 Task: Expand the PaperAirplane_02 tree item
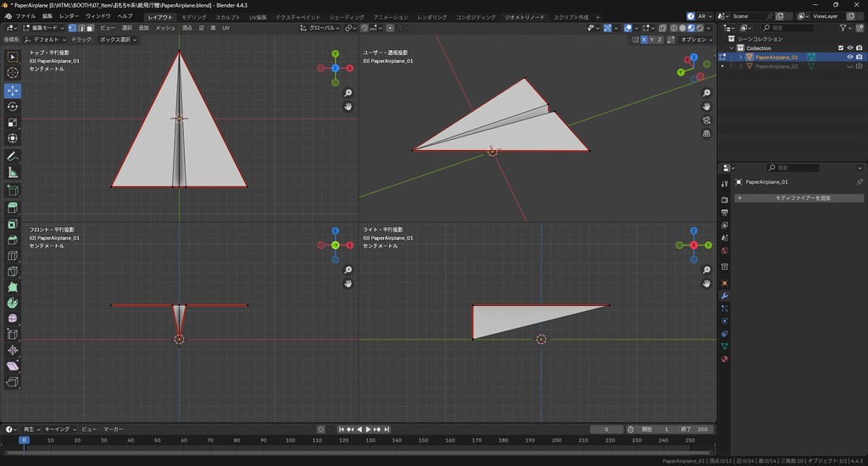[740, 66]
